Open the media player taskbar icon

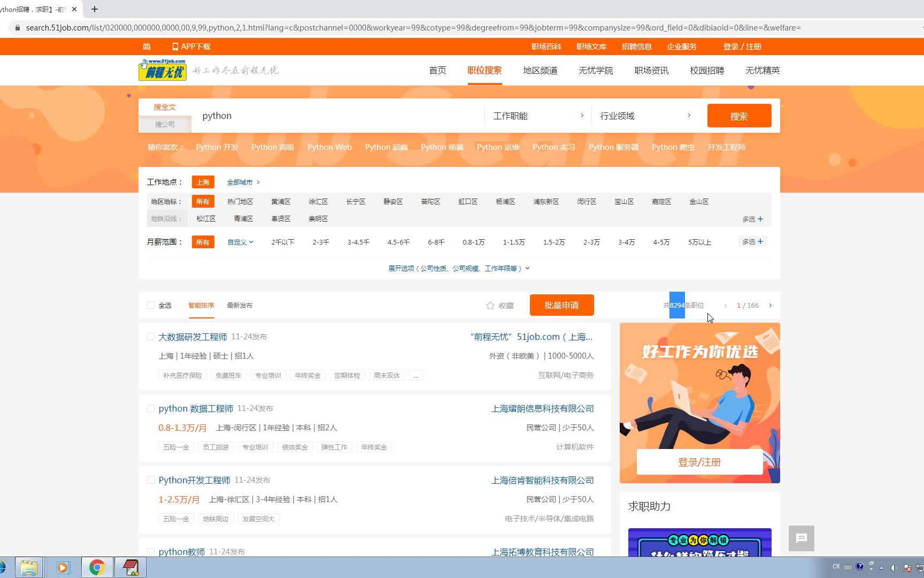coord(63,567)
